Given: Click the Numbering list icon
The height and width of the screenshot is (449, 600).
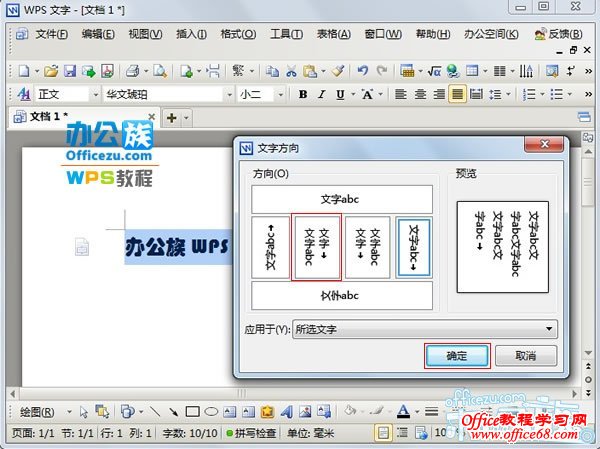Looking at the screenshot, I should pyautogui.click(x=529, y=94).
